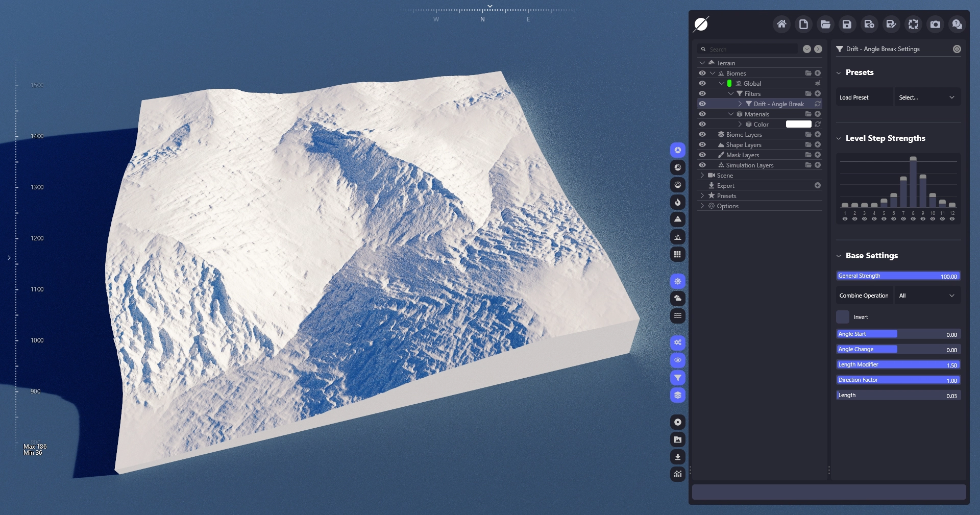Toggle visibility of Shape Layers
The image size is (980, 515).
(702, 144)
